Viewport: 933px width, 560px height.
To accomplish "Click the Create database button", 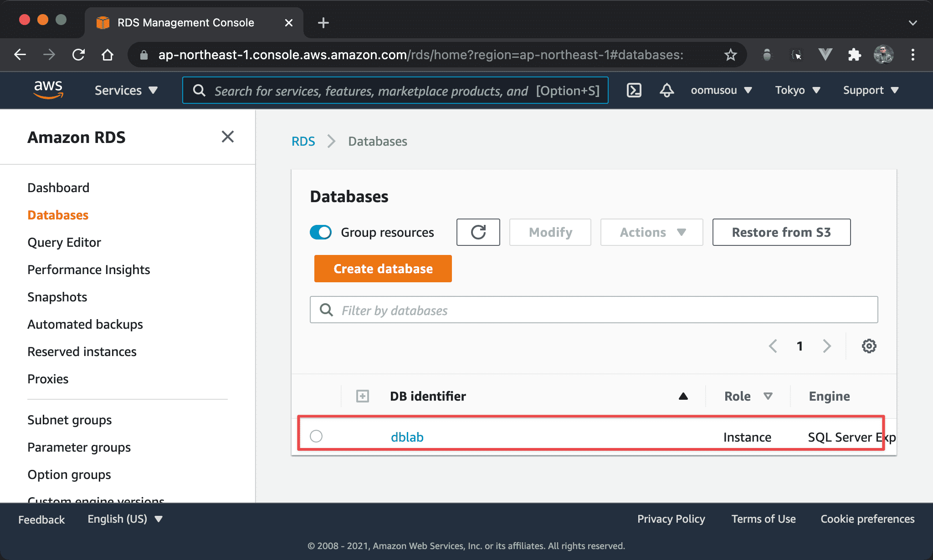I will (383, 269).
